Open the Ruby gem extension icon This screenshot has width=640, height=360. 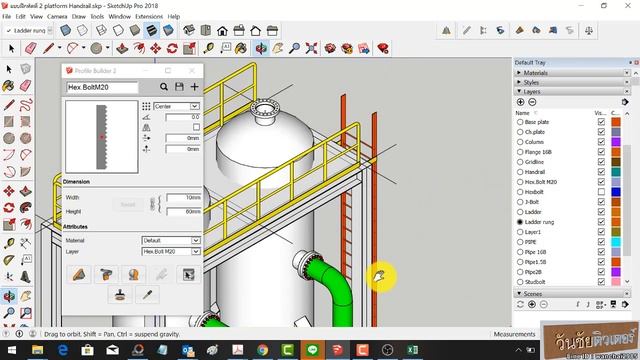pos(382,49)
